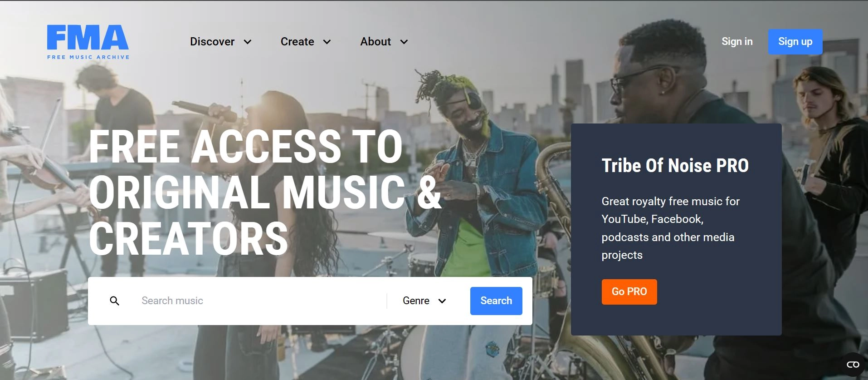This screenshot has height=380, width=868.
Task: Click the Free Music Archive tagline text
Action: click(x=88, y=57)
